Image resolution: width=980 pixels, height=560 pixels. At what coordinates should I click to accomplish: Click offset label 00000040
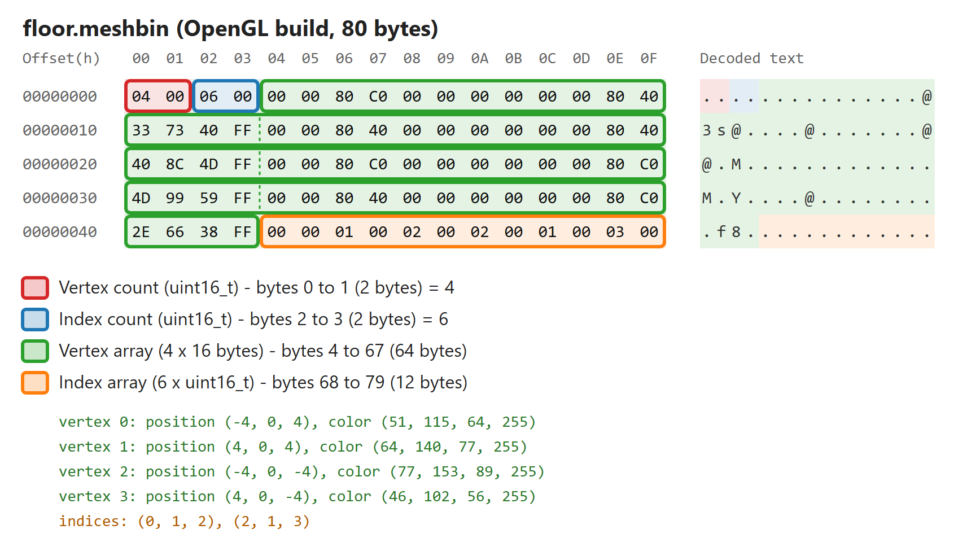60,232
